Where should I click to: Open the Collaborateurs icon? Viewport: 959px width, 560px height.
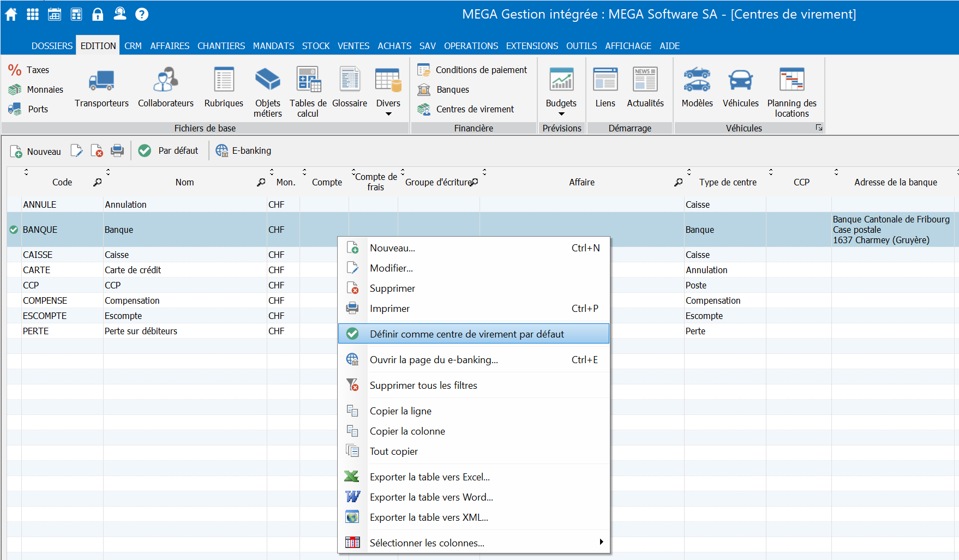pos(165,87)
